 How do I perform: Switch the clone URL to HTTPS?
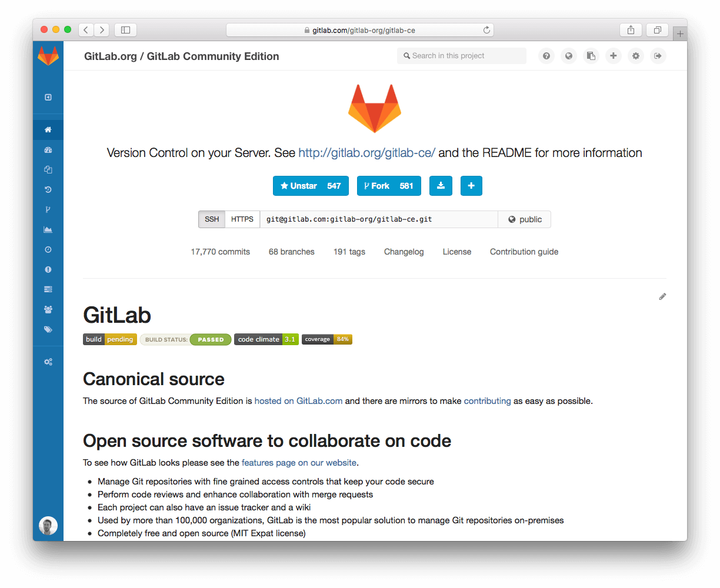(x=242, y=219)
